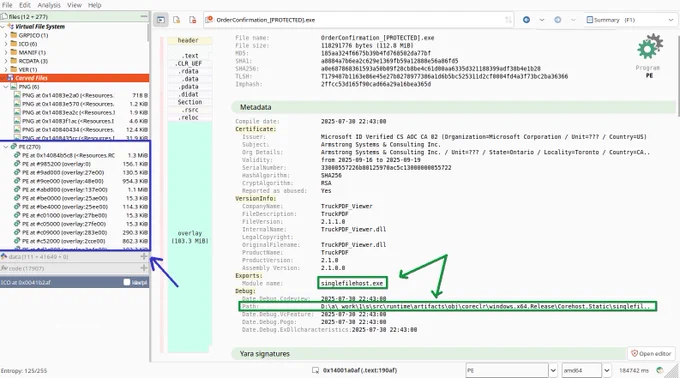Open the back navigation history dropdown
The height and width of the screenshot is (378, 680).
point(542,20)
